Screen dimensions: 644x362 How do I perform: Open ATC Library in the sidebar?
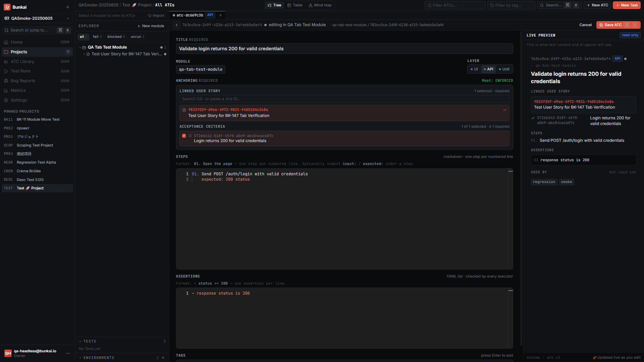[37, 62]
